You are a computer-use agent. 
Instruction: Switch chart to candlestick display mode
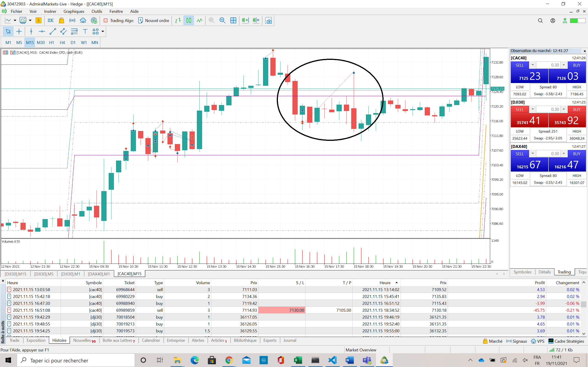coord(189,21)
